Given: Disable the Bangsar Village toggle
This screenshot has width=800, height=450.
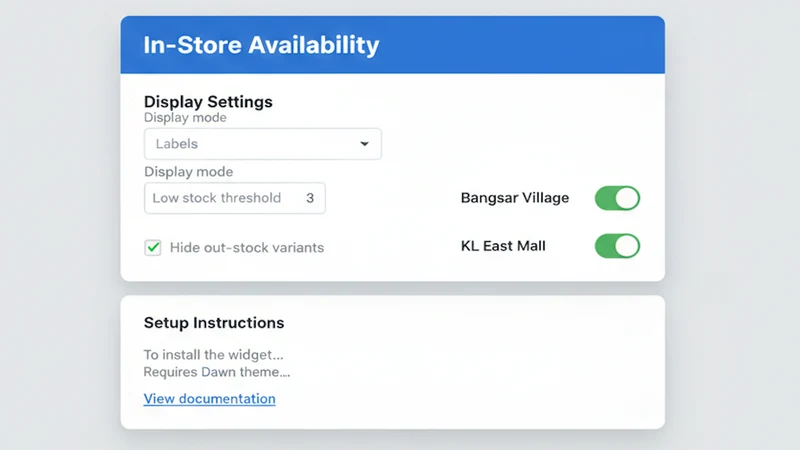Looking at the screenshot, I should pyautogui.click(x=617, y=198).
